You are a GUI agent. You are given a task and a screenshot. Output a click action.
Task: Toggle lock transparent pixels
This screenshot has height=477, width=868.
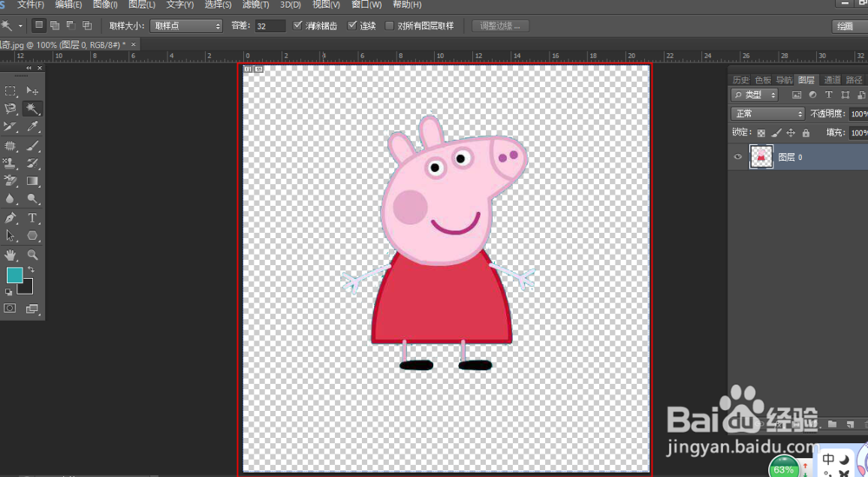[761, 133]
